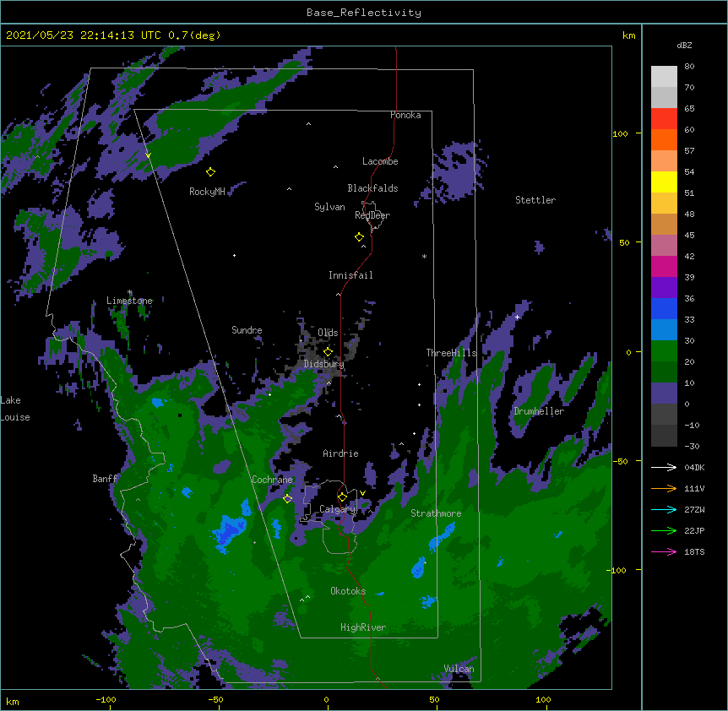Click the Sundre town label

(x=247, y=330)
